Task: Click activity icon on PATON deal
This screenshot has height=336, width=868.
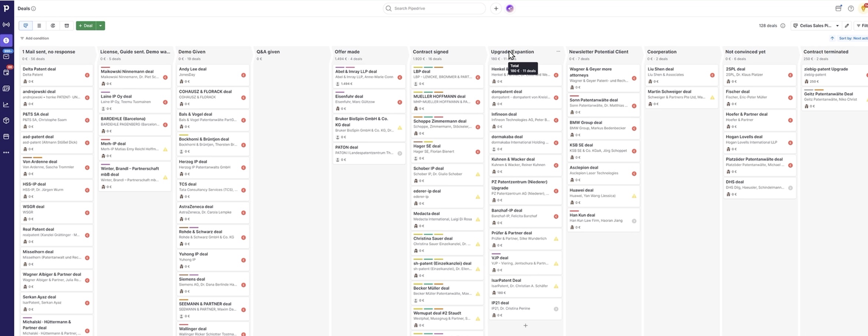Action: click(400, 153)
